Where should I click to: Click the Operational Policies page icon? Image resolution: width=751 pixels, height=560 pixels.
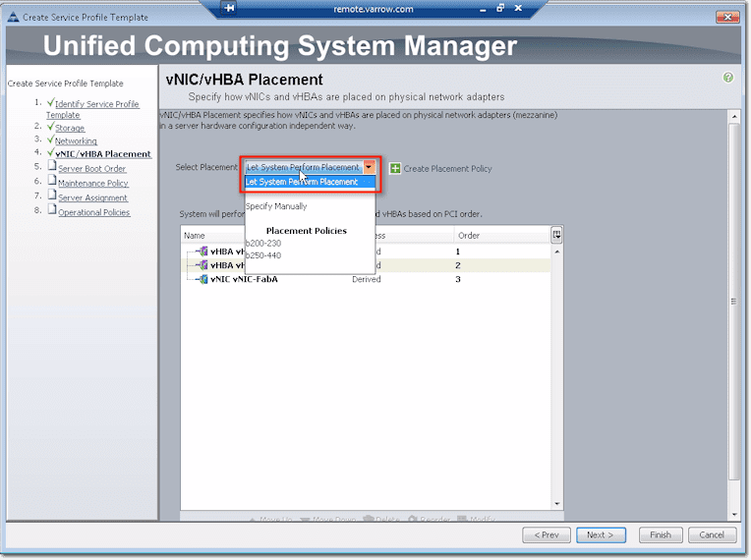(52, 209)
